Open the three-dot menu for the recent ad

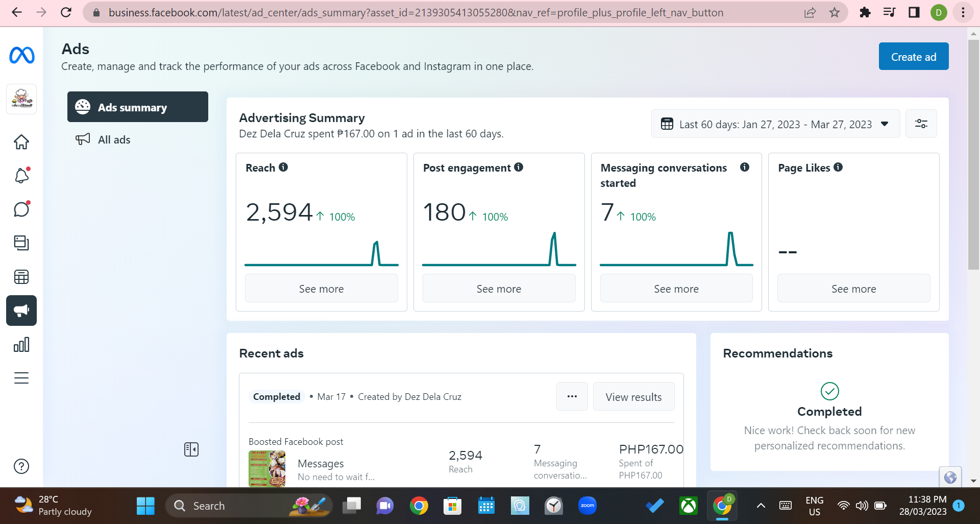[572, 396]
